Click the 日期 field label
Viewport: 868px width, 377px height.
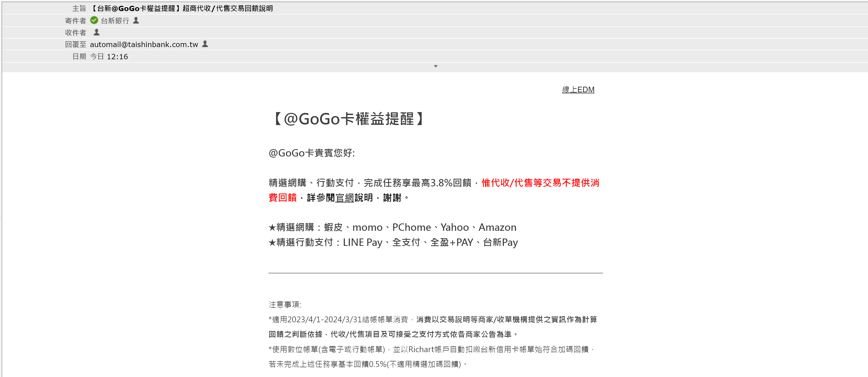click(x=79, y=57)
